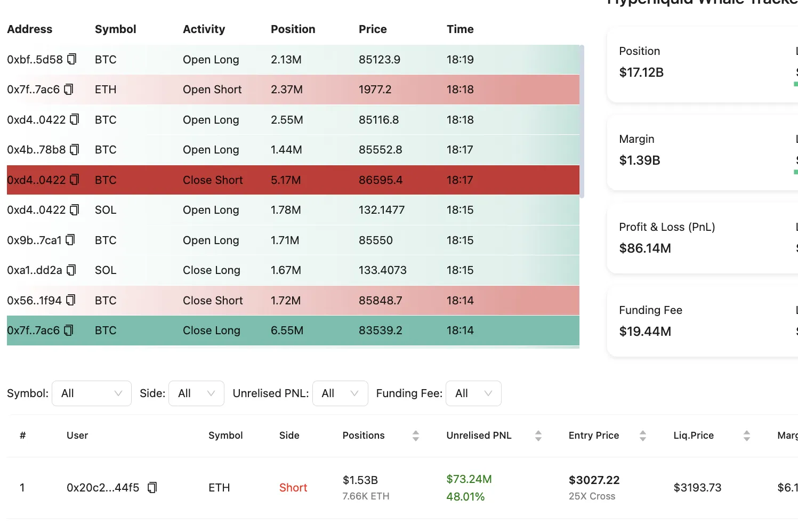Screen dimensions: 798x532
Task: Click price 1977.2 in ETH row
Action: (375, 90)
